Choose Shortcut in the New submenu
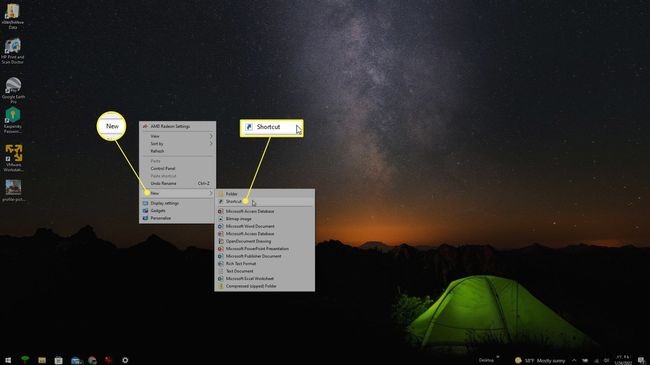 [x=264, y=201]
